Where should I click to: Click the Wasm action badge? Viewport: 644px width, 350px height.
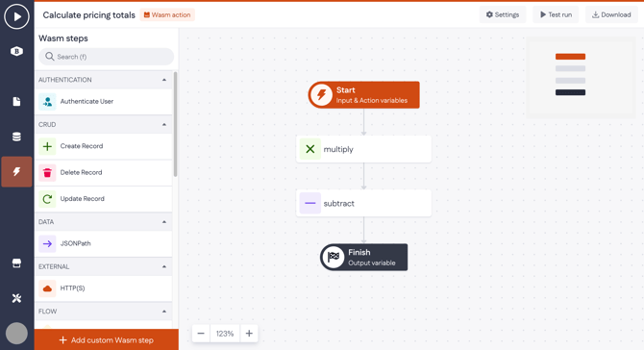tap(167, 14)
